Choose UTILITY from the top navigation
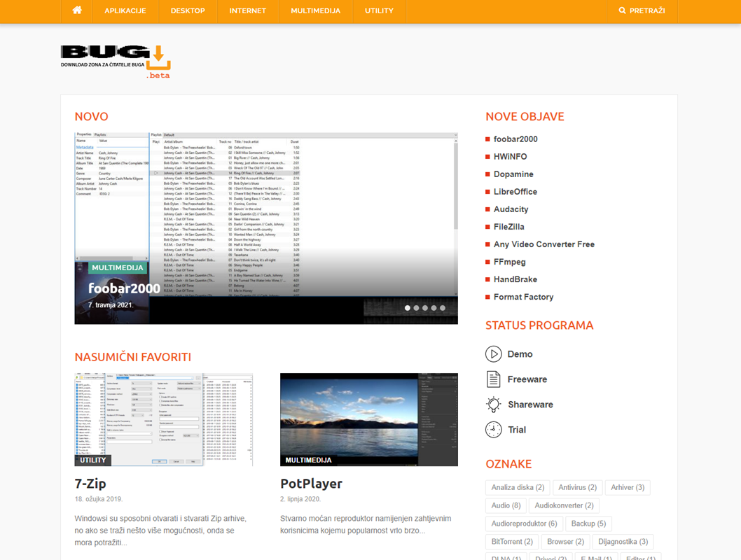 click(379, 11)
